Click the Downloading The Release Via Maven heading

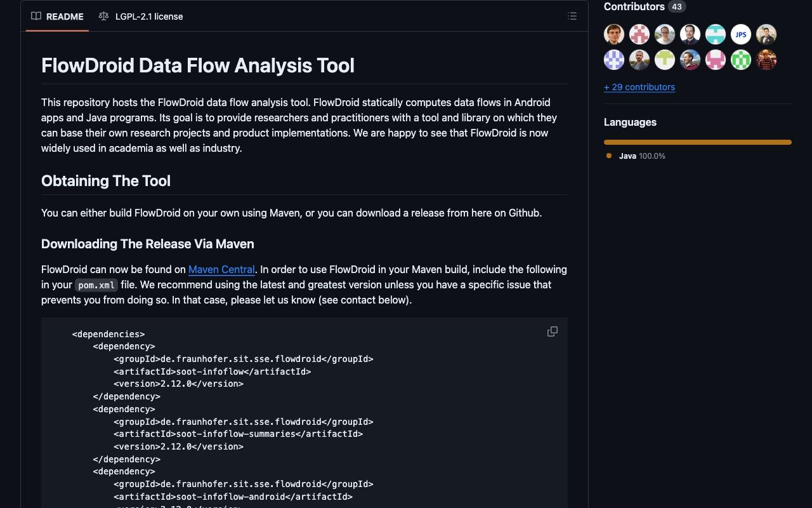(148, 244)
